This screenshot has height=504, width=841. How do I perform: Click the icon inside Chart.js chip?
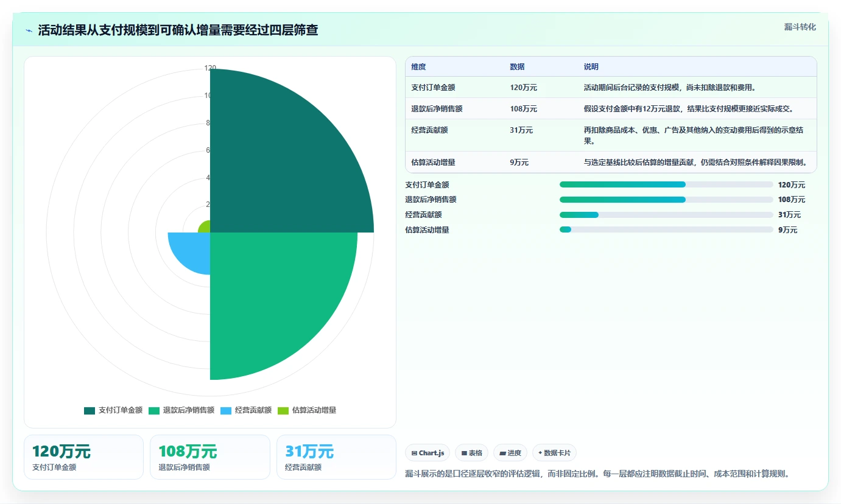[414, 453]
